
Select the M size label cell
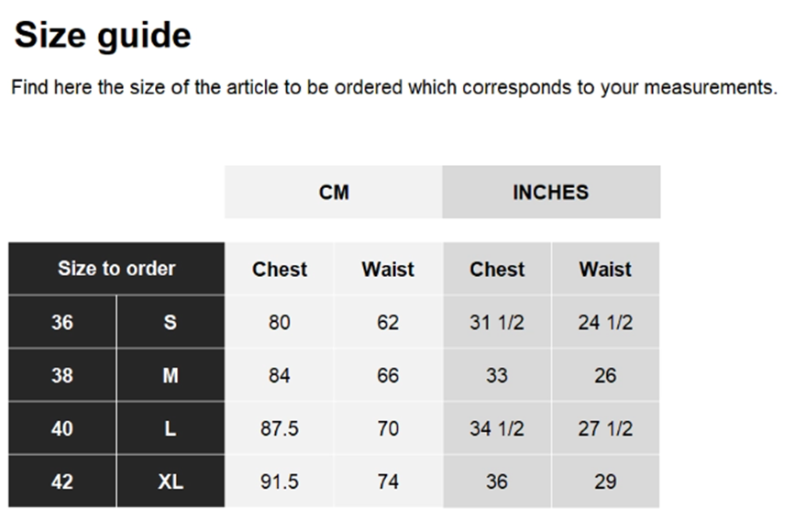coord(171,376)
